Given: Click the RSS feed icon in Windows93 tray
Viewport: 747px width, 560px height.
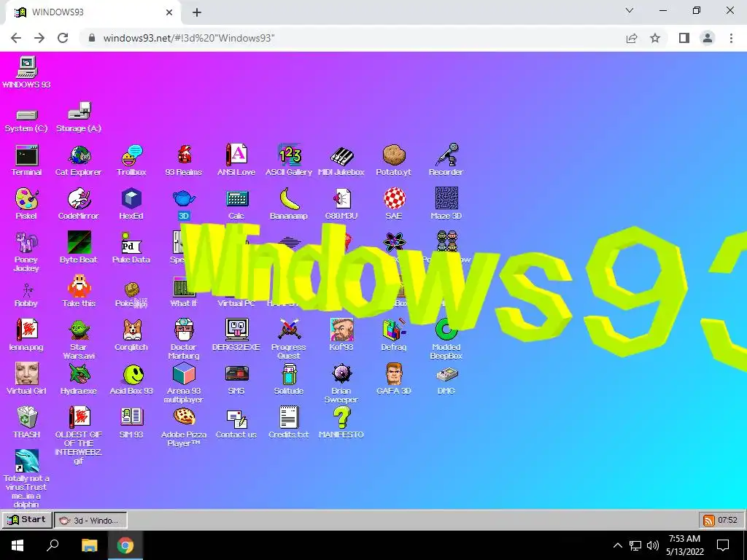Looking at the screenshot, I should [709, 520].
